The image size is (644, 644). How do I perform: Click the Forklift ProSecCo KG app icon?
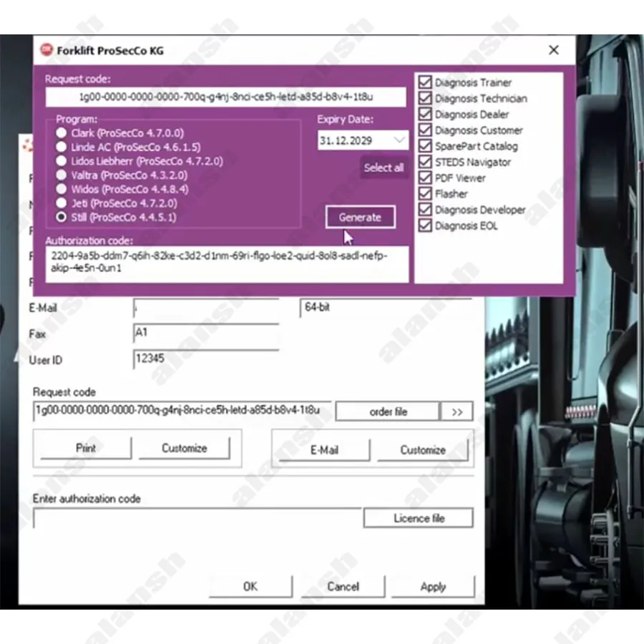tap(47, 49)
